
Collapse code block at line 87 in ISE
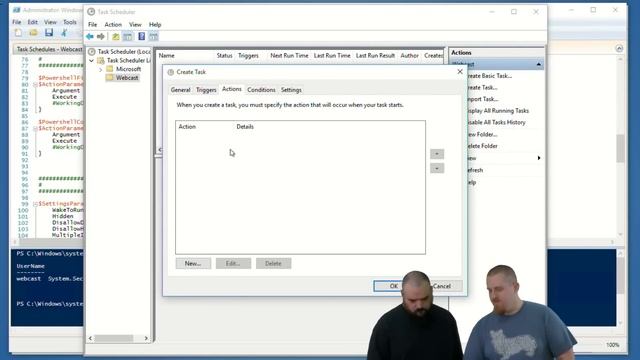point(35,129)
